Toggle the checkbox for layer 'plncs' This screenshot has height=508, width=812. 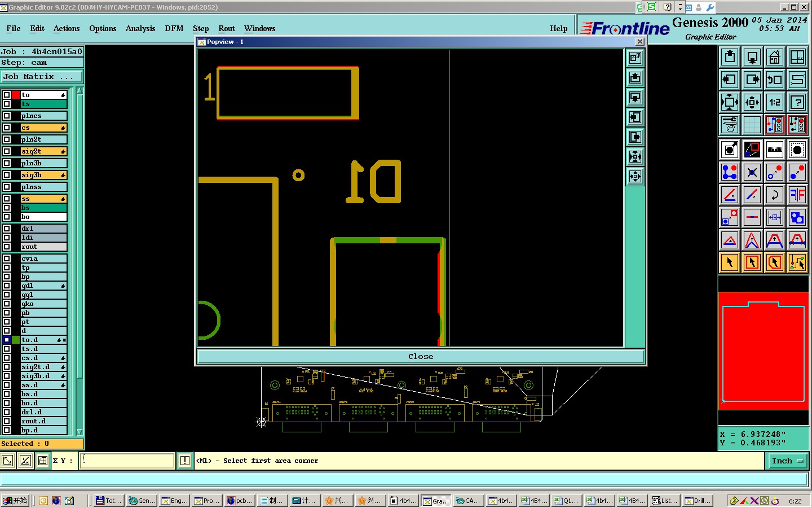pos(7,116)
